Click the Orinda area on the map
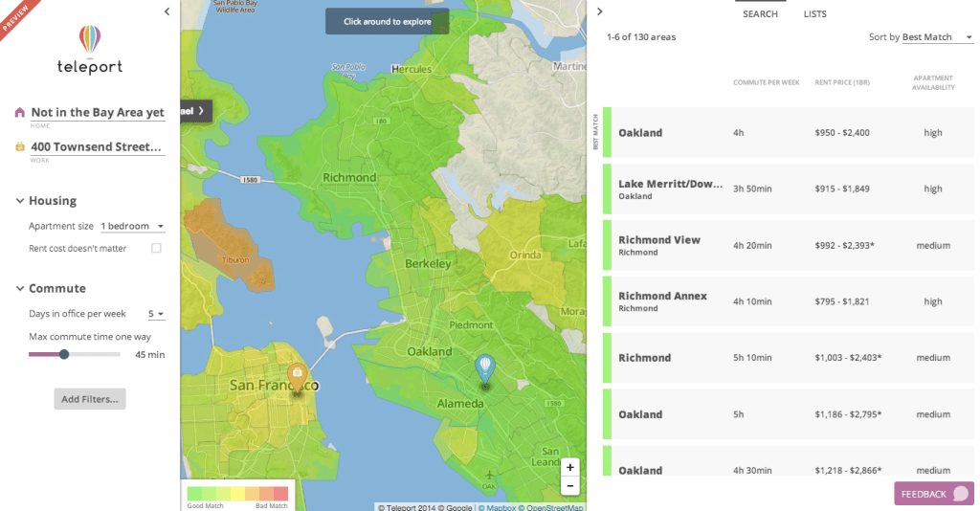 coord(525,255)
